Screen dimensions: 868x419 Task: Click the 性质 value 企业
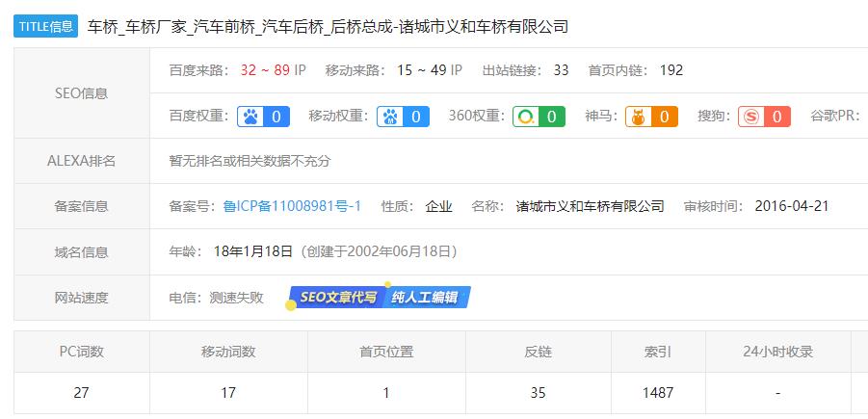tap(439, 206)
